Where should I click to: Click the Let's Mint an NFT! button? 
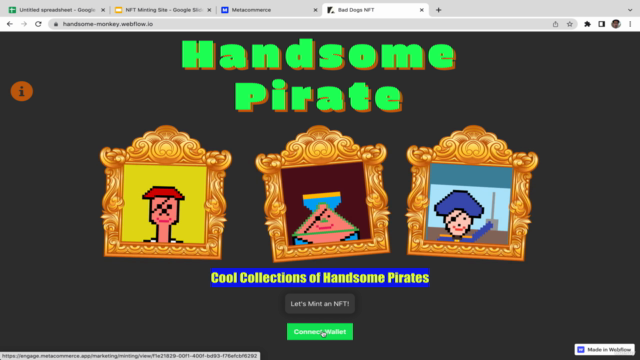coord(320,304)
